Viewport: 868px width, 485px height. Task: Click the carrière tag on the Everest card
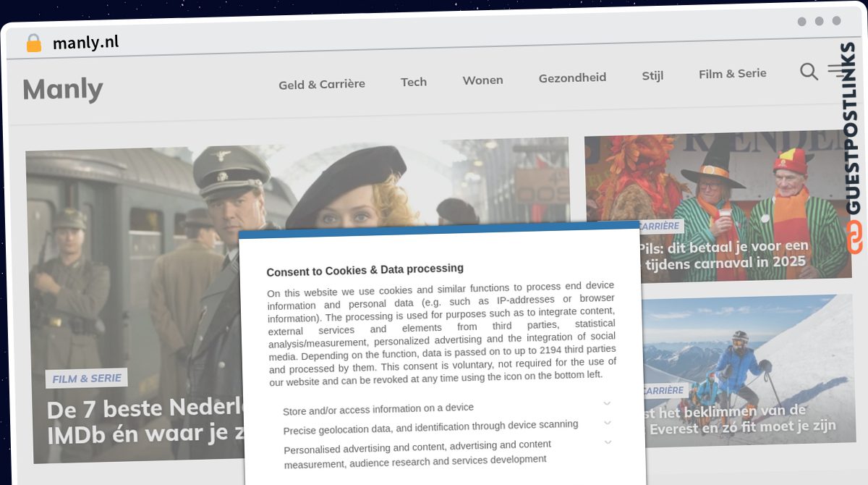pyautogui.click(x=663, y=391)
